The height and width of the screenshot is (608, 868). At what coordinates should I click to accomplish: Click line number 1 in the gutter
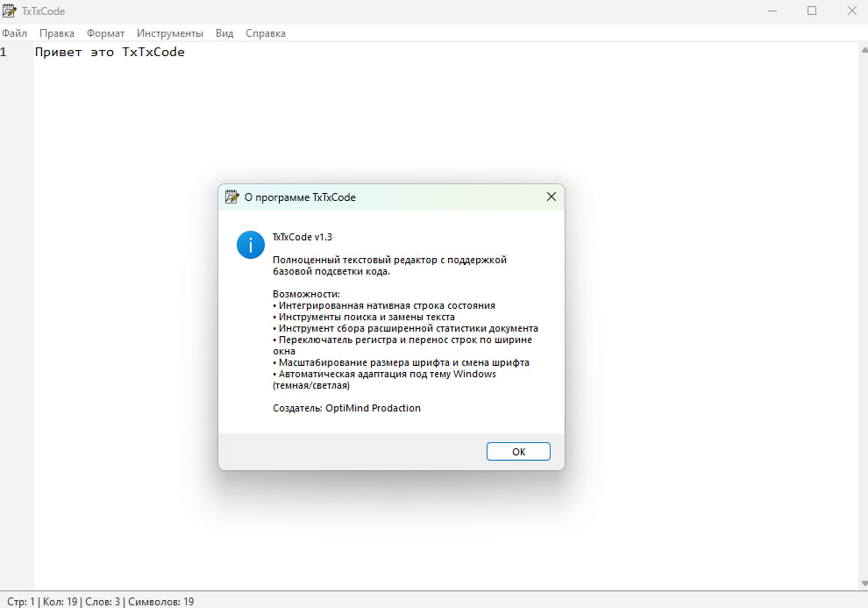pyautogui.click(x=4, y=52)
